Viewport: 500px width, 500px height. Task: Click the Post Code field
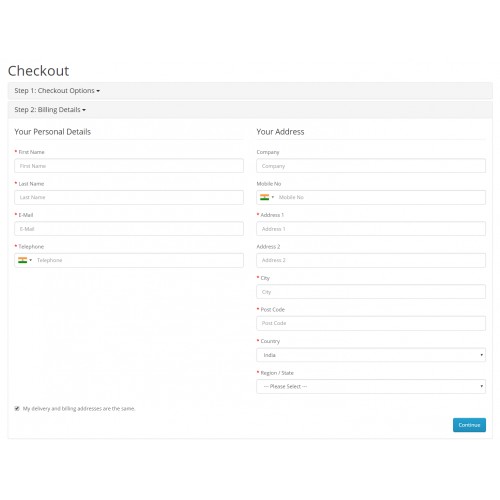pos(371,323)
